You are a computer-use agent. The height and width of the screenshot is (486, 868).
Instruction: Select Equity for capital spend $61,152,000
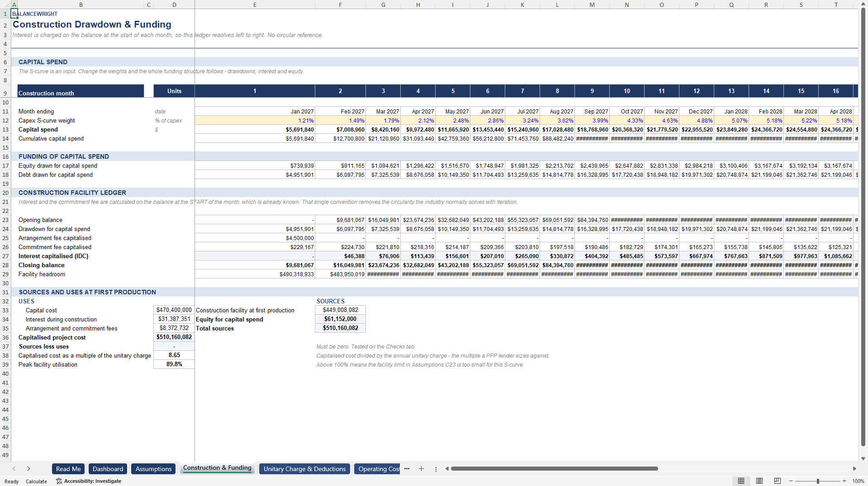click(x=340, y=319)
